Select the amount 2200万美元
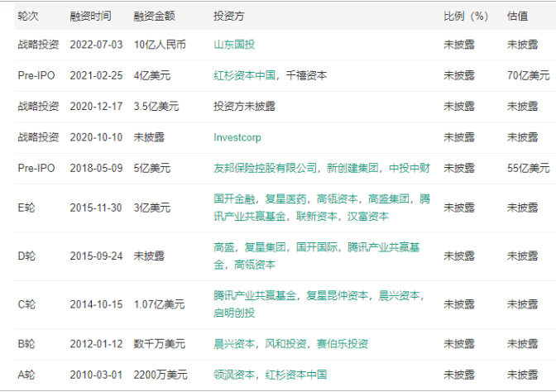Viewport: 556px width, 392px height. coord(161,375)
